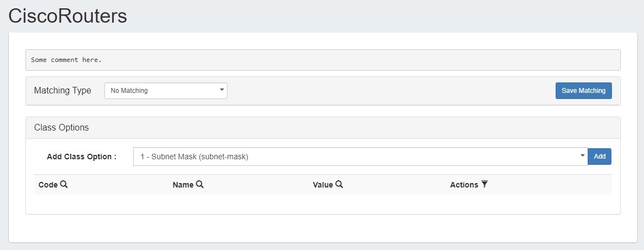The width and height of the screenshot is (644, 250).
Task: Click the Actions column header label
Action: pos(464,185)
